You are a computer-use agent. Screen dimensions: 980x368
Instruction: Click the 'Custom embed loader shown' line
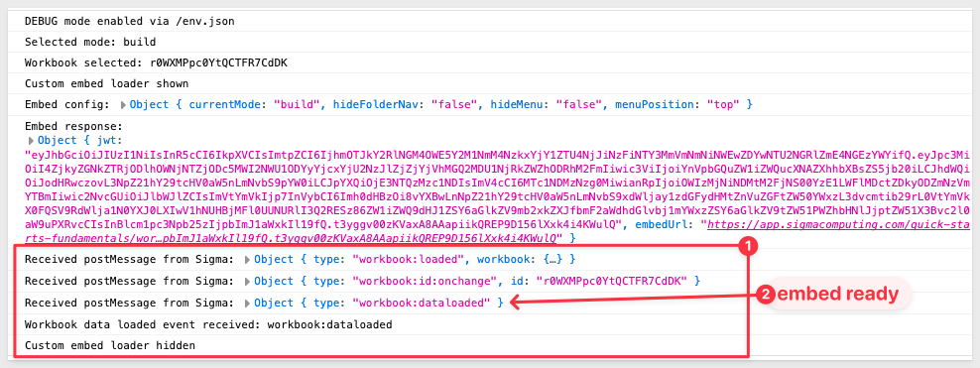106,83
